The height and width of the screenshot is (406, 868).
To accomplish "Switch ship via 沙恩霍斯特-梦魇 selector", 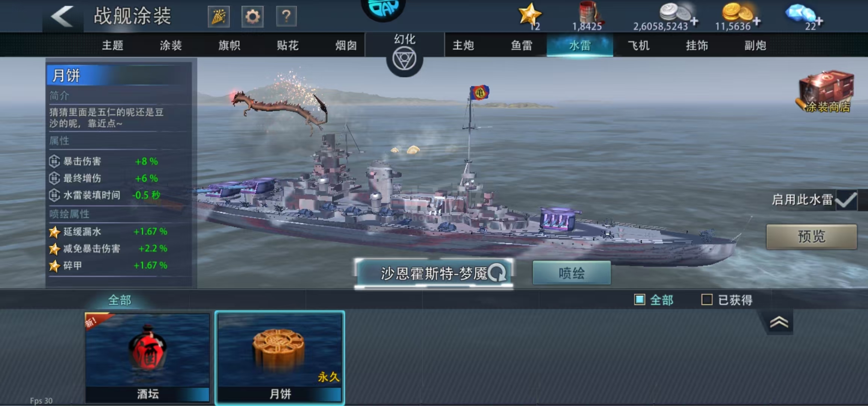I will click(434, 273).
